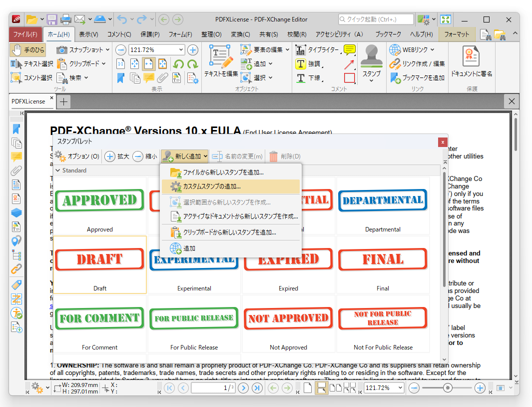Open status bar zoom 121.72% dropdown
The image size is (532, 407).
400,387
